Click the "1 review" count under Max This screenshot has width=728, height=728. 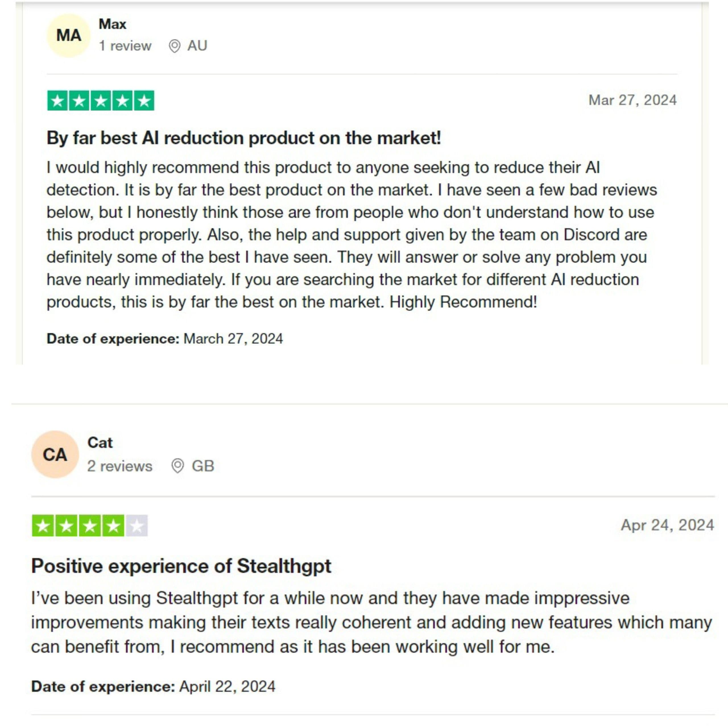[125, 46]
